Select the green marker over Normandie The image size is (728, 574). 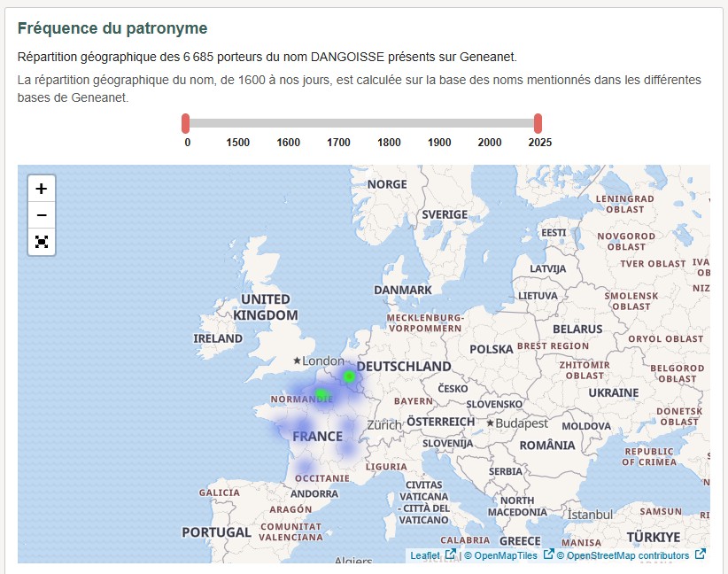(320, 393)
